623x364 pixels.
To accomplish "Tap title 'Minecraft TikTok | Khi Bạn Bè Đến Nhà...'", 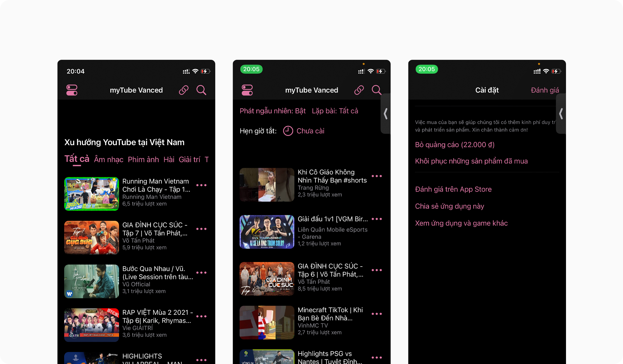I will 330,314.
